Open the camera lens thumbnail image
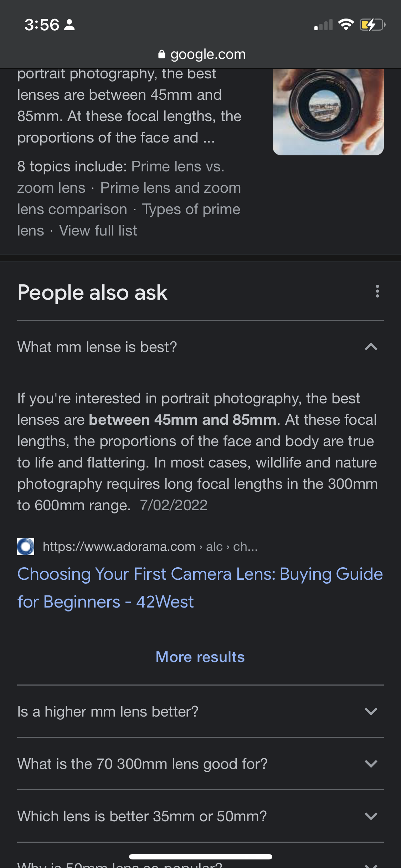401x868 pixels. (x=328, y=112)
